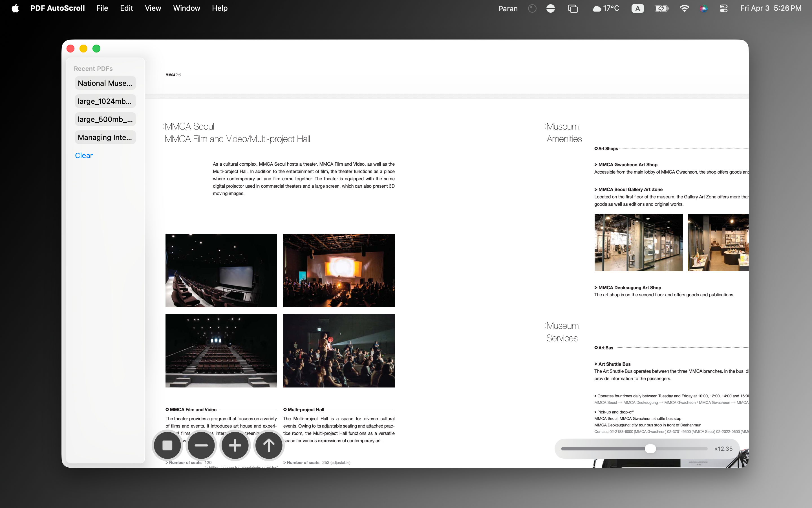The image size is (812, 508).
Task: Decrease scroll speed with the minus button
Action: pyautogui.click(x=201, y=446)
